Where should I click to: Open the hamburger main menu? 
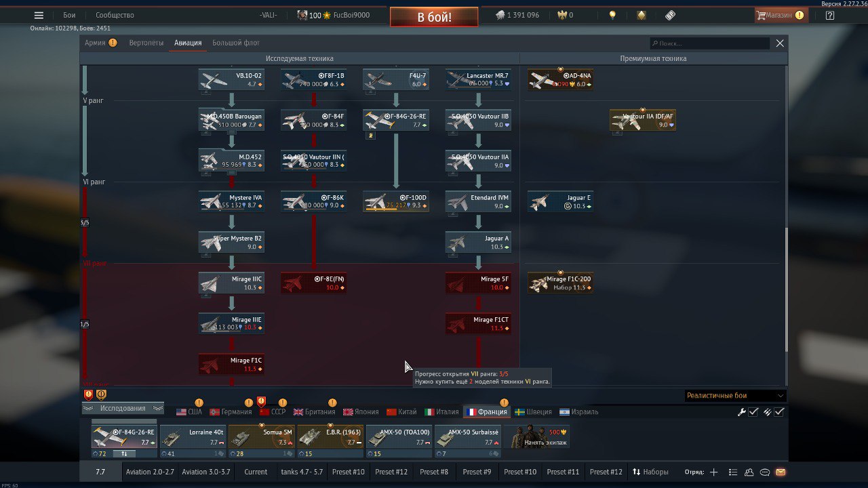click(39, 15)
